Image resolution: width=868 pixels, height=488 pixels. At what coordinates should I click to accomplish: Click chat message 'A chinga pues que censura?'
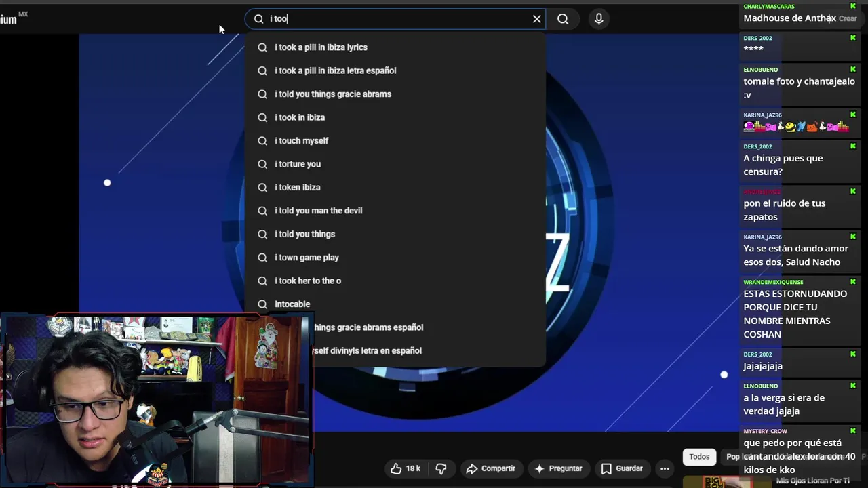tap(783, 165)
